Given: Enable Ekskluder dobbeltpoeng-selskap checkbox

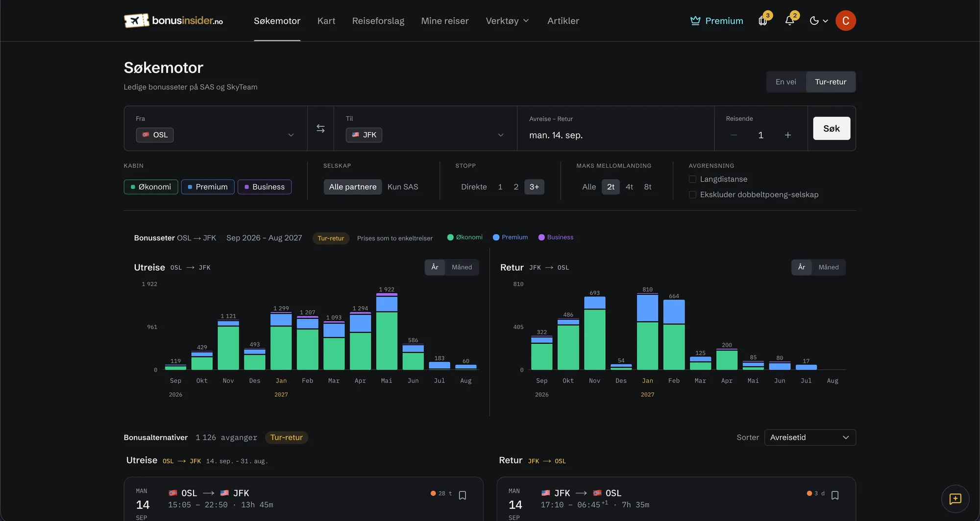Looking at the screenshot, I should [x=692, y=194].
